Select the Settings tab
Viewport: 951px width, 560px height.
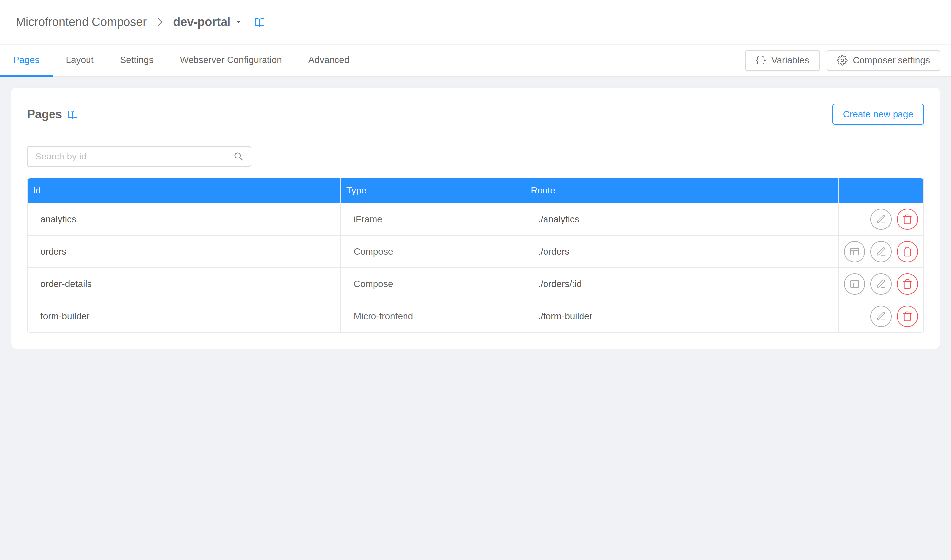point(136,60)
